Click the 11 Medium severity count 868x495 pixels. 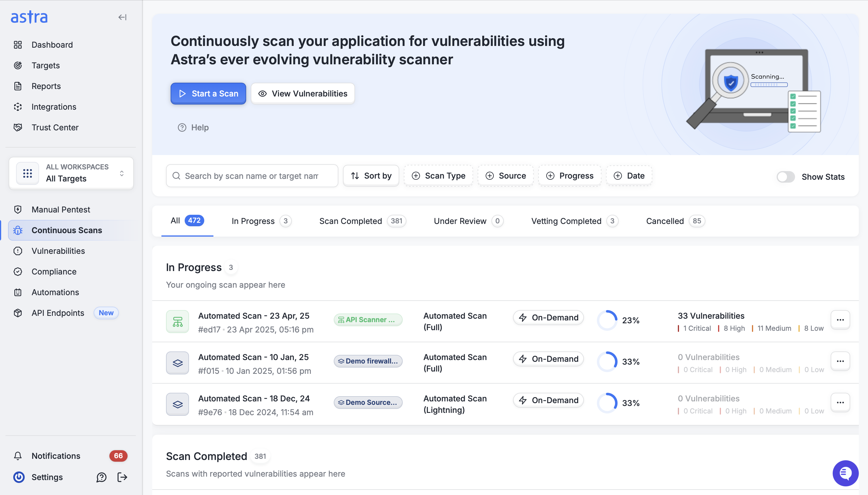(771, 328)
